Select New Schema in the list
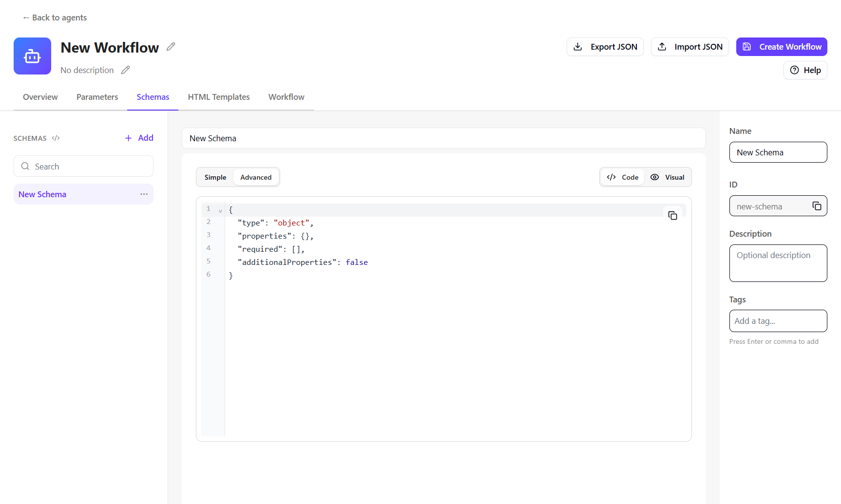The image size is (841, 504). [83, 194]
